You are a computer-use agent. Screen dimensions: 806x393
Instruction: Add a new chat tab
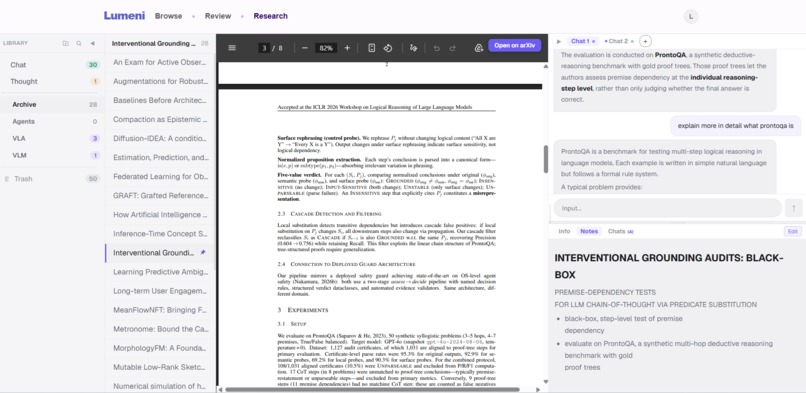(646, 41)
